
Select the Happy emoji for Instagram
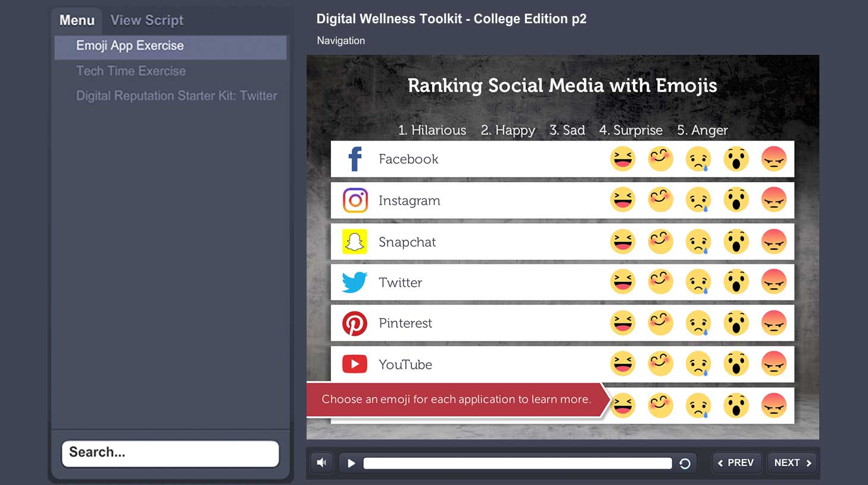[x=660, y=200]
